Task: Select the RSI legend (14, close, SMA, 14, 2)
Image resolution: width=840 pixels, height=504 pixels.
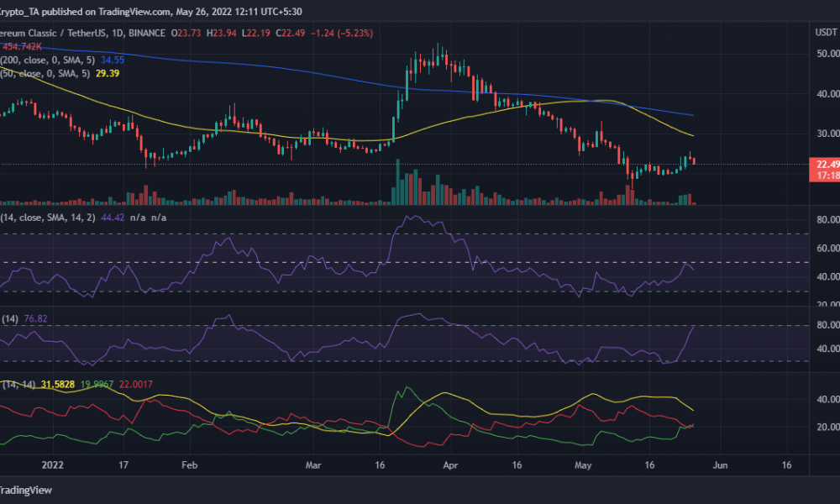Action: click(x=48, y=218)
